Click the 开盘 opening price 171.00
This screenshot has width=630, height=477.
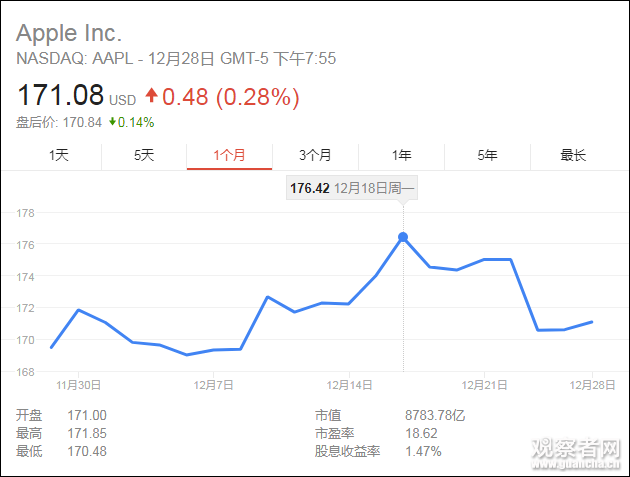click(x=86, y=415)
